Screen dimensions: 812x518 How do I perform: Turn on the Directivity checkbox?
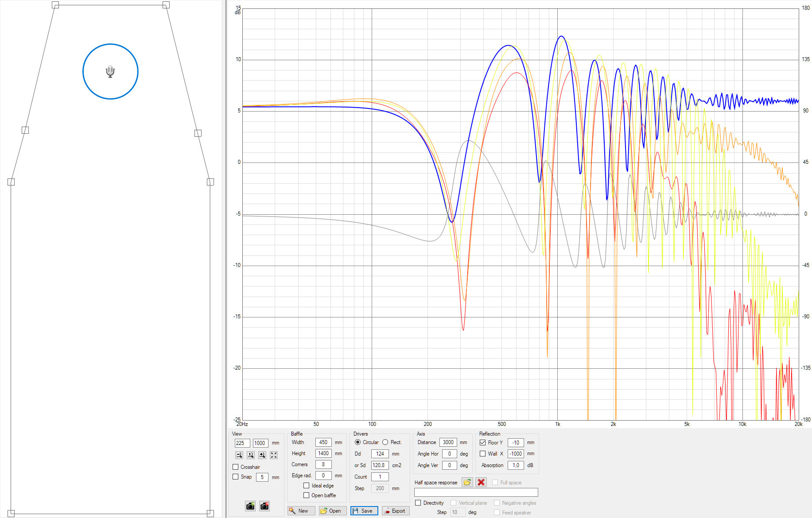(418, 503)
